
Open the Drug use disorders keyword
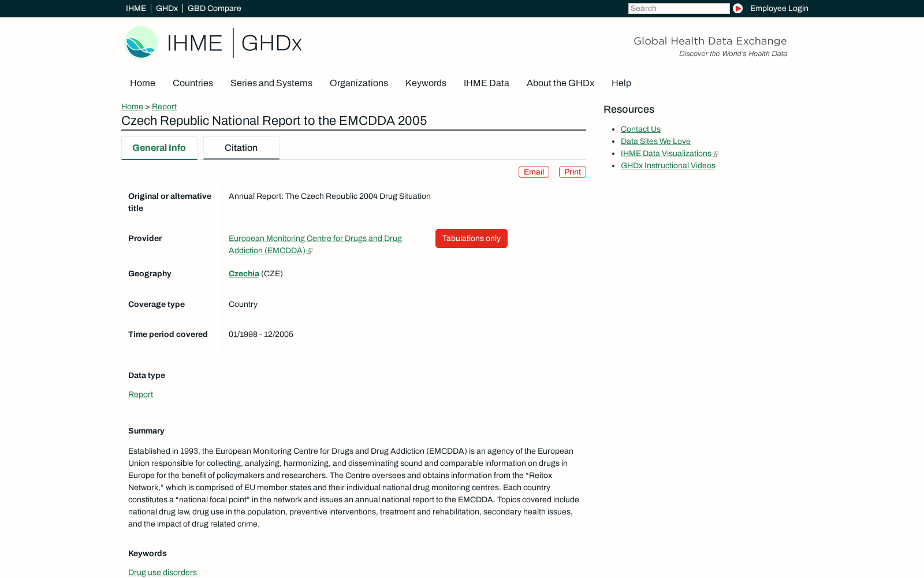tap(162, 572)
